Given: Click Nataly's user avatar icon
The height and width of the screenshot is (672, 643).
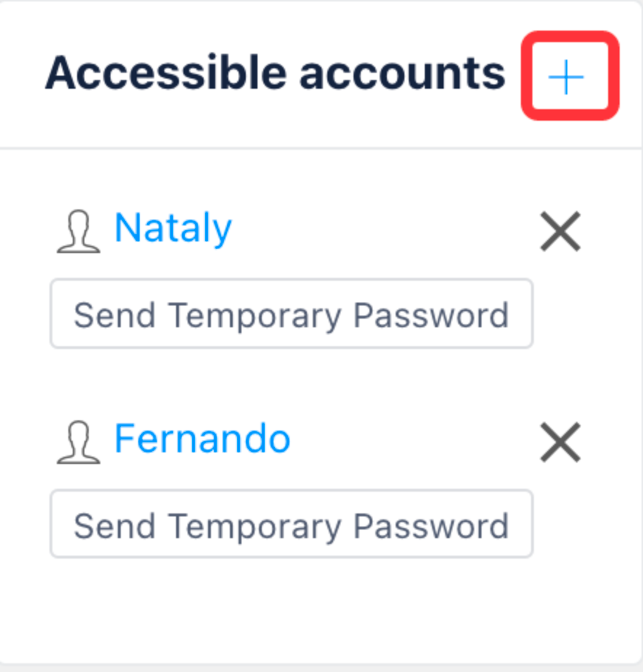Looking at the screenshot, I should click(79, 231).
